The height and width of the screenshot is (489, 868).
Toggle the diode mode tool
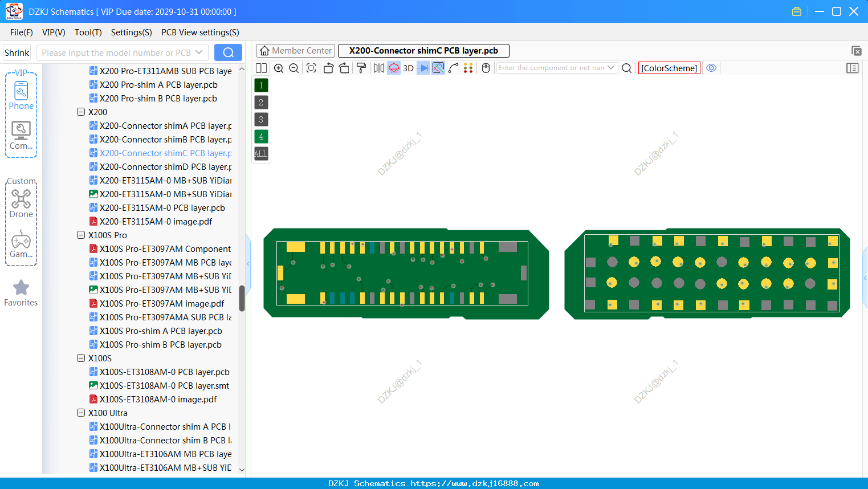click(423, 68)
